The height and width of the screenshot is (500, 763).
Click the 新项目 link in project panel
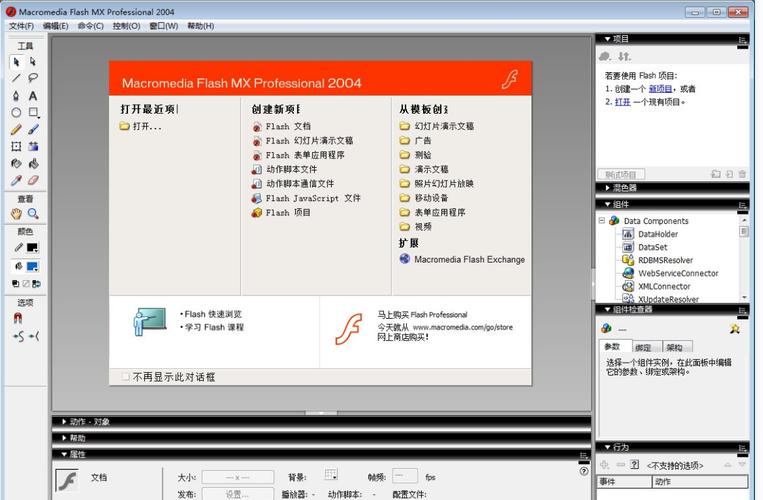click(x=660, y=89)
